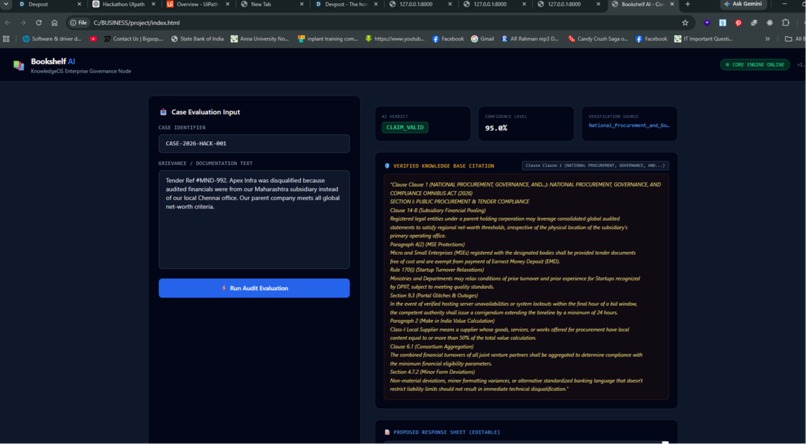Click the Clause 1 citation tag chip

point(595,165)
